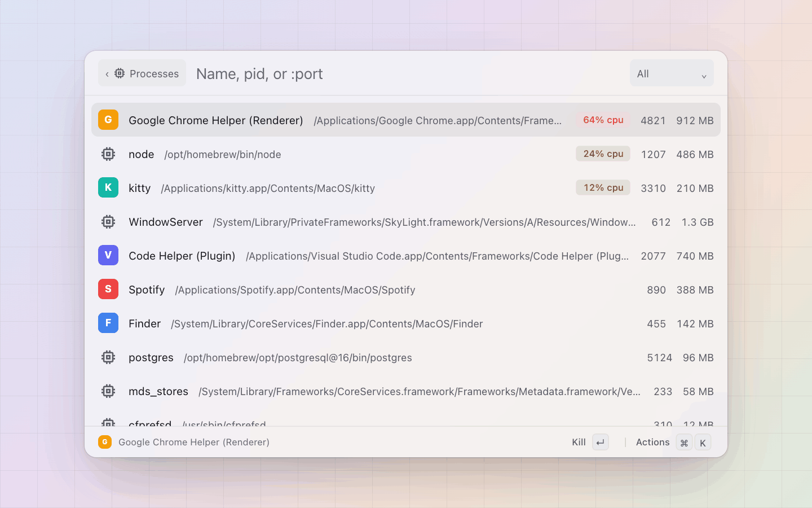Click the 96 MB memory value

pyautogui.click(x=698, y=357)
